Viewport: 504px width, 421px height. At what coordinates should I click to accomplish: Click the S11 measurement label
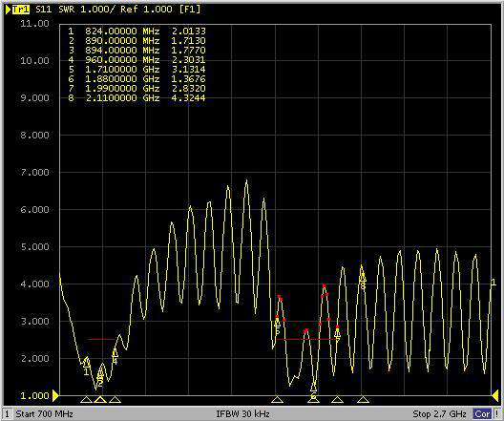click(x=43, y=9)
